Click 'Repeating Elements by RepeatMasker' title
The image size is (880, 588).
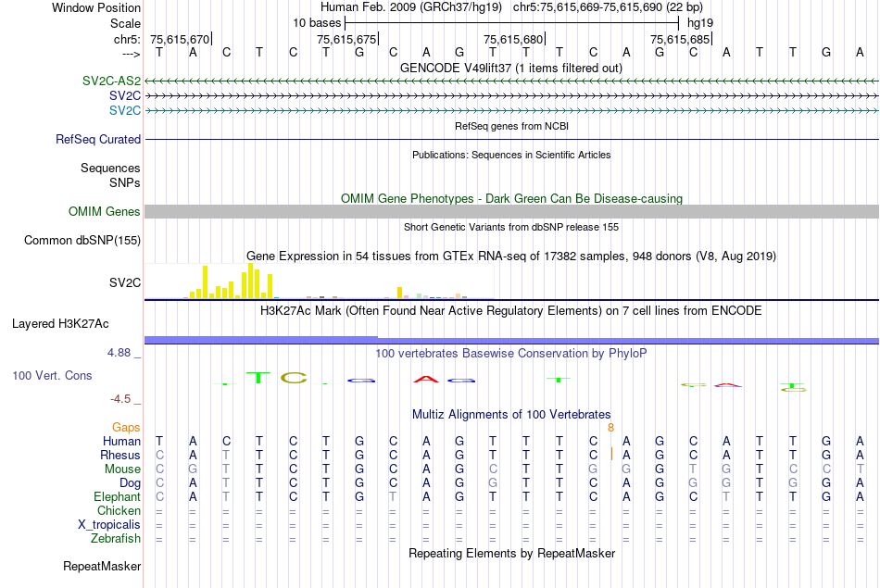tap(511, 553)
